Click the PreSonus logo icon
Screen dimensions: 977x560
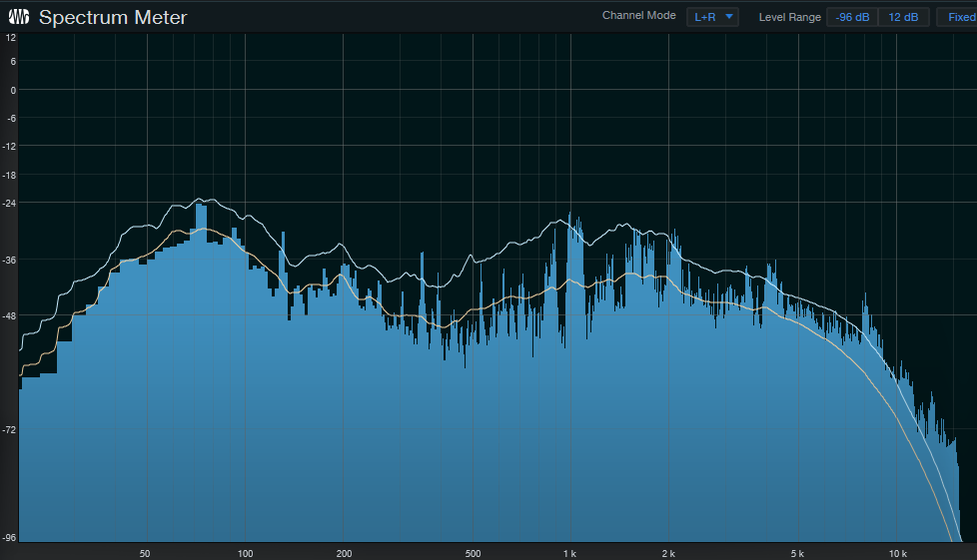click(x=19, y=17)
